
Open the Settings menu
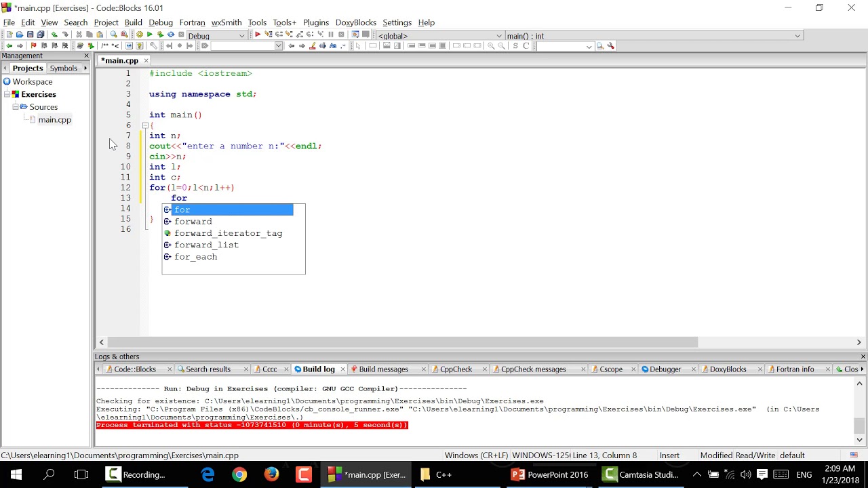(x=397, y=22)
